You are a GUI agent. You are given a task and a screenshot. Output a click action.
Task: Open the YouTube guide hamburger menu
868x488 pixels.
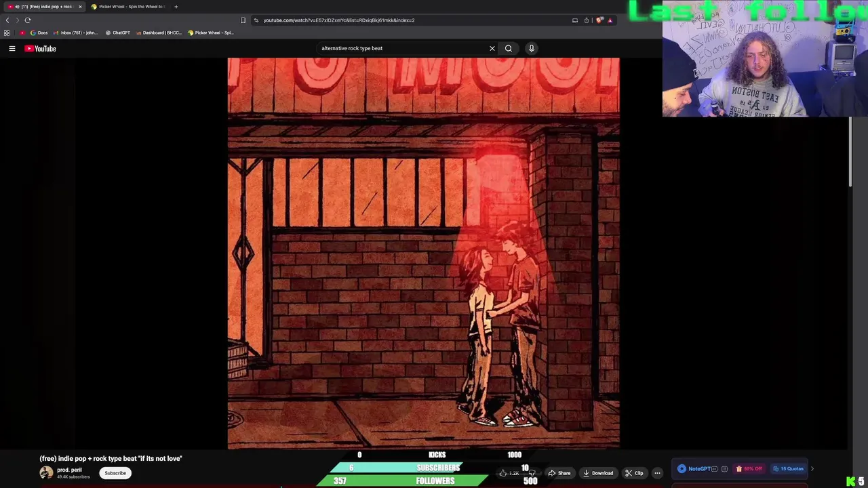[12, 48]
